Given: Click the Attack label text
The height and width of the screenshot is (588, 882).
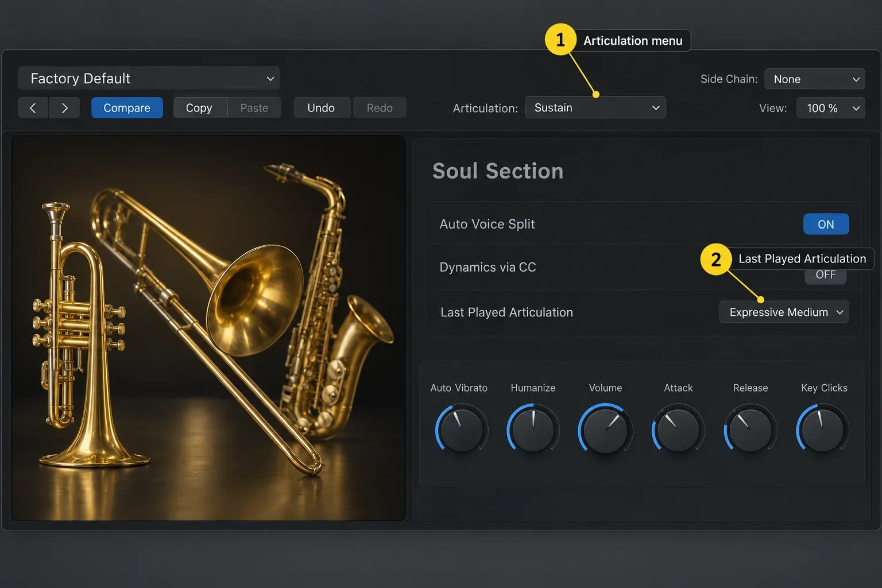Looking at the screenshot, I should 678,388.
